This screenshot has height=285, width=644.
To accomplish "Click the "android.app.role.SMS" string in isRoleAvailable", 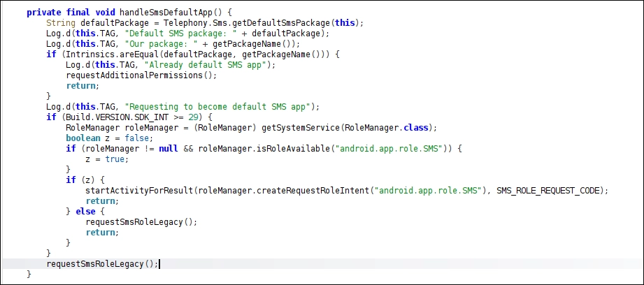I will click(389, 149).
